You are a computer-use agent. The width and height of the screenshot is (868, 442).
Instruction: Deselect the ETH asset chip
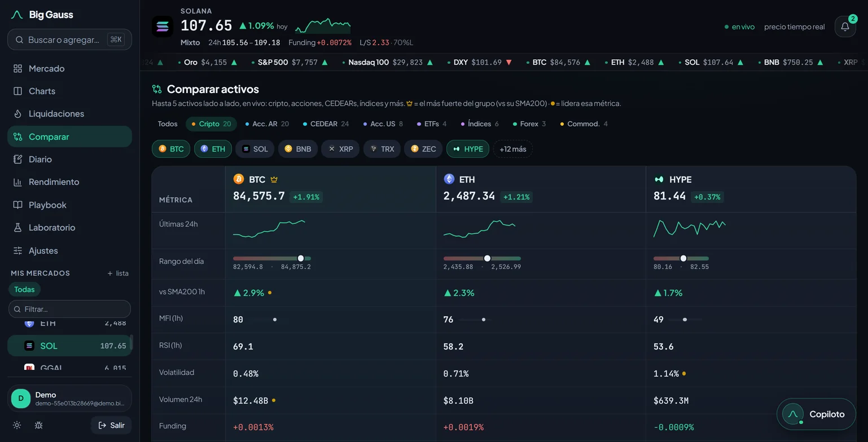[213, 149]
